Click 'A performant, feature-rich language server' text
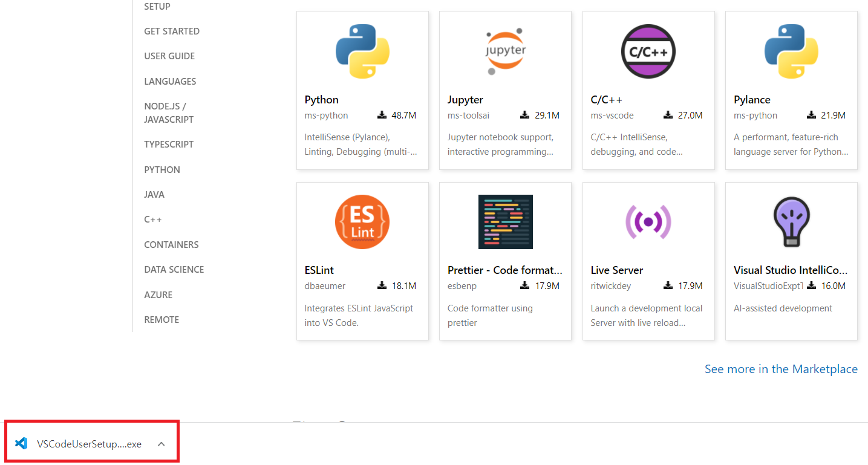Viewport: 868px width, 465px height. pyautogui.click(x=791, y=145)
